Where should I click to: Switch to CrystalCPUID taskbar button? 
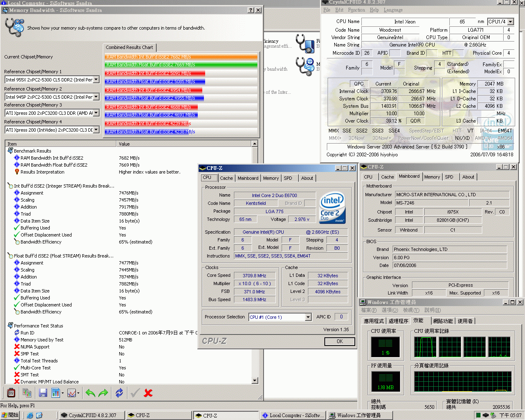coord(92,415)
